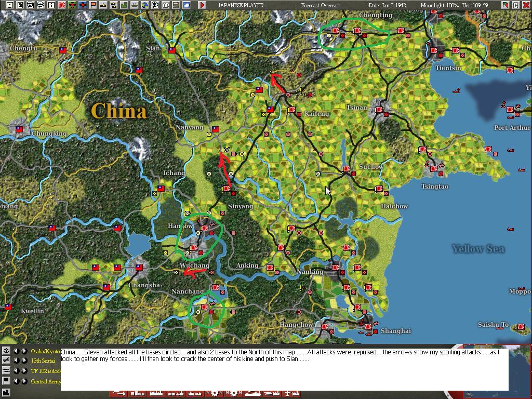Click the black flag icon beside Central Army

(6, 381)
